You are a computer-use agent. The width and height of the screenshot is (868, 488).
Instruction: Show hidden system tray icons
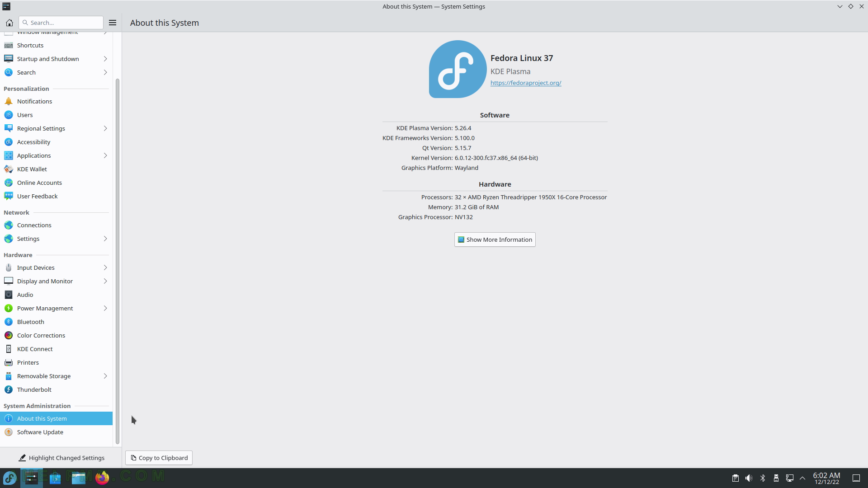pos(802,478)
